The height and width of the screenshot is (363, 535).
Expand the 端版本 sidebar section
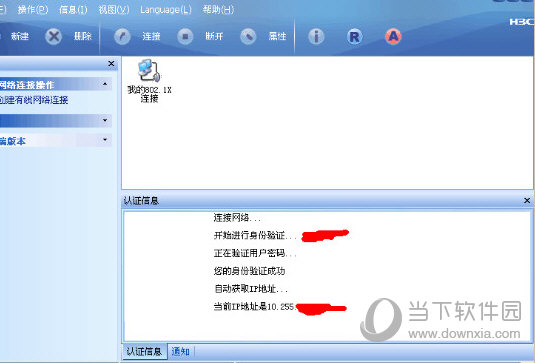105,140
